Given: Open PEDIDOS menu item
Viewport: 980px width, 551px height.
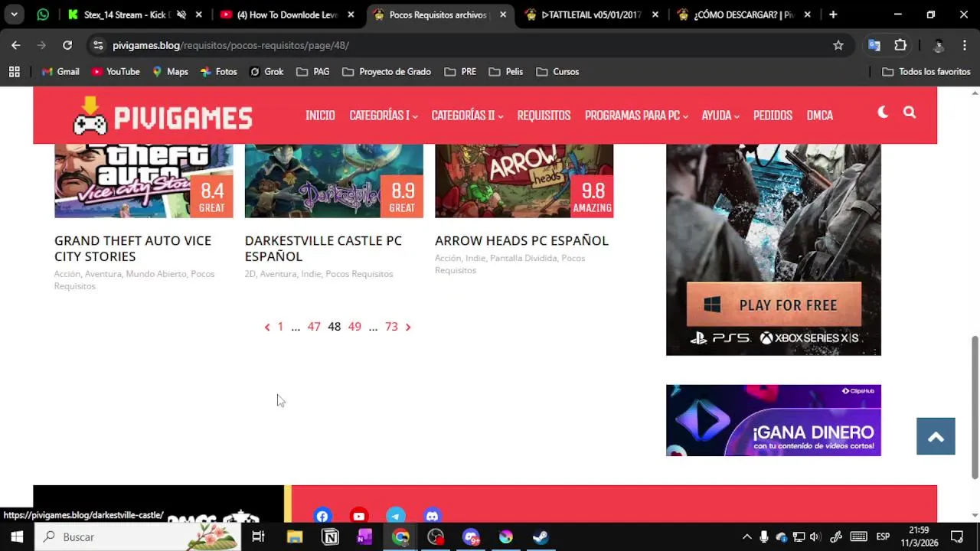Looking at the screenshot, I should pyautogui.click(x=773, y=116).
